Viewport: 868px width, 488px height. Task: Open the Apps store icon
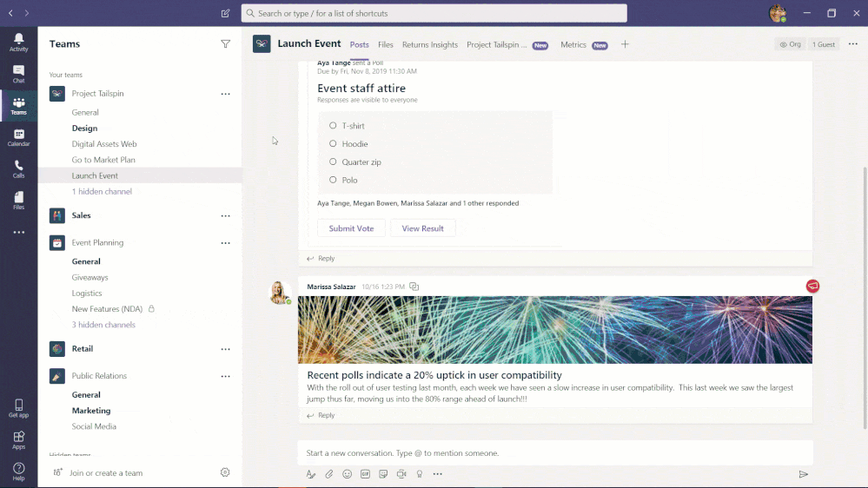[x=18, y=440]
